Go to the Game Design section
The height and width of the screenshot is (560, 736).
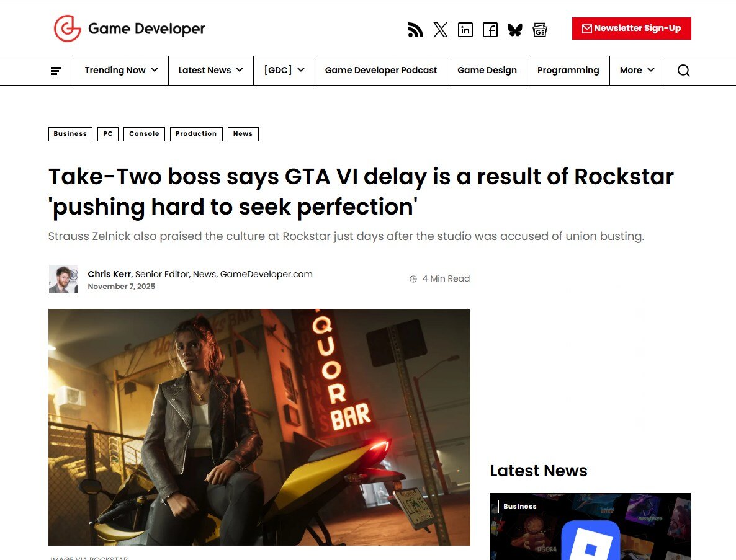coord(487,70)
